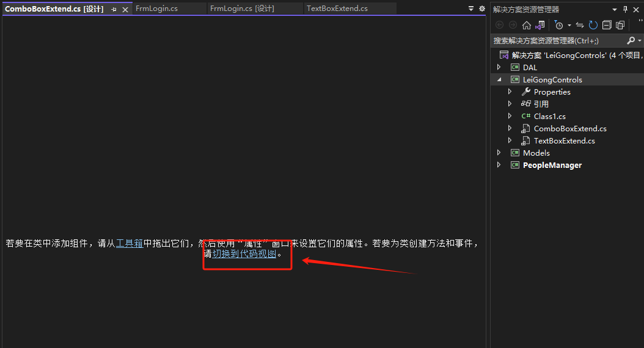Pin the ComboBoxExtend.cs [设计] tab

pyautogui.click(x=114, y=9)
